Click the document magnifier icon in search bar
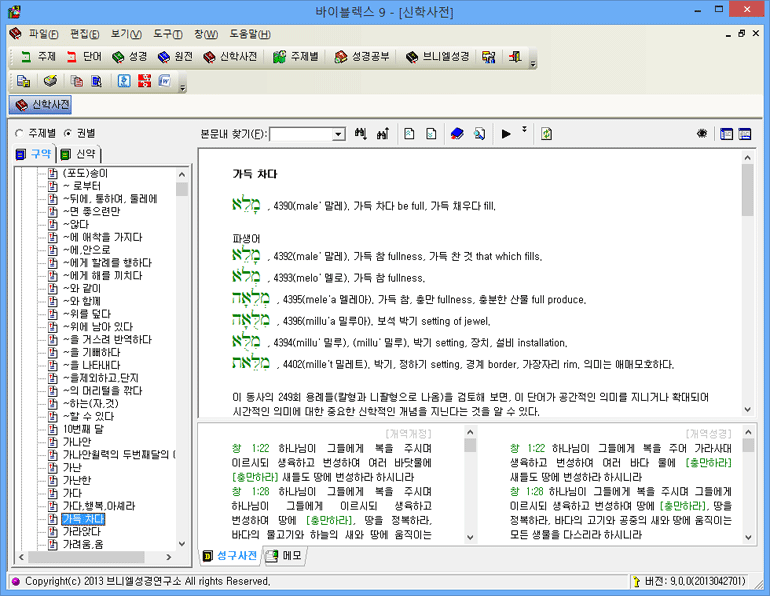Viewport: 770px width, 596px height. click(479, 134)
